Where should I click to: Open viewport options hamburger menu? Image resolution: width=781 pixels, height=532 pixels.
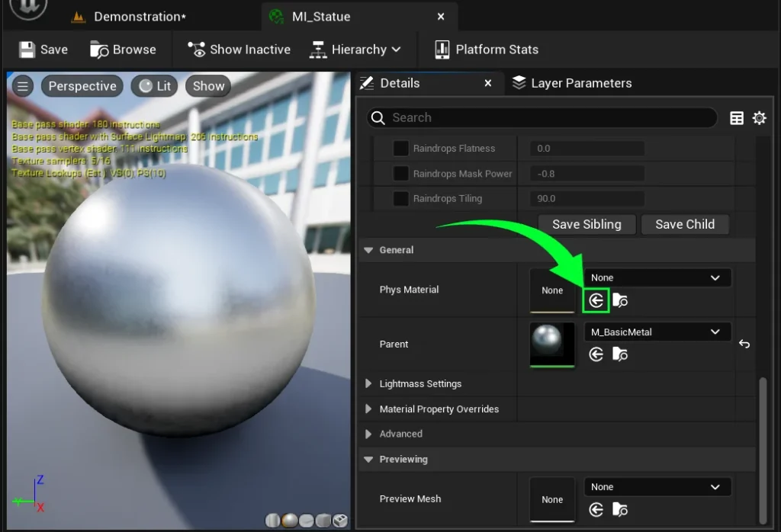click(x=23, y=86)
